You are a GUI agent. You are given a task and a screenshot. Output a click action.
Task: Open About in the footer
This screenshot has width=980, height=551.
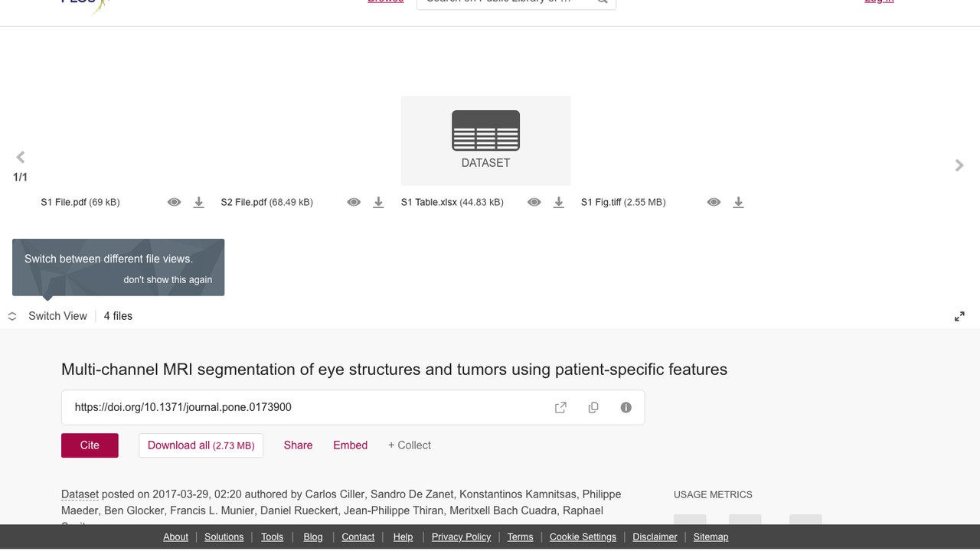point(175,537)
